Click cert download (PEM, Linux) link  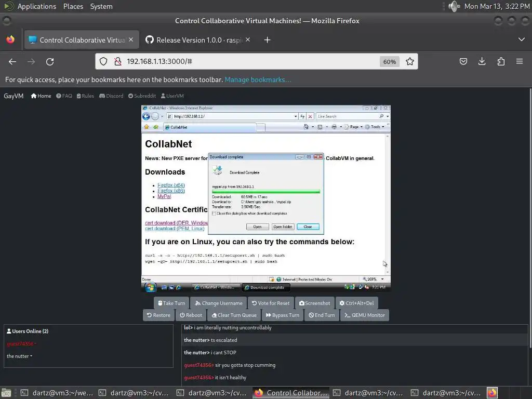tap(175, 229)
